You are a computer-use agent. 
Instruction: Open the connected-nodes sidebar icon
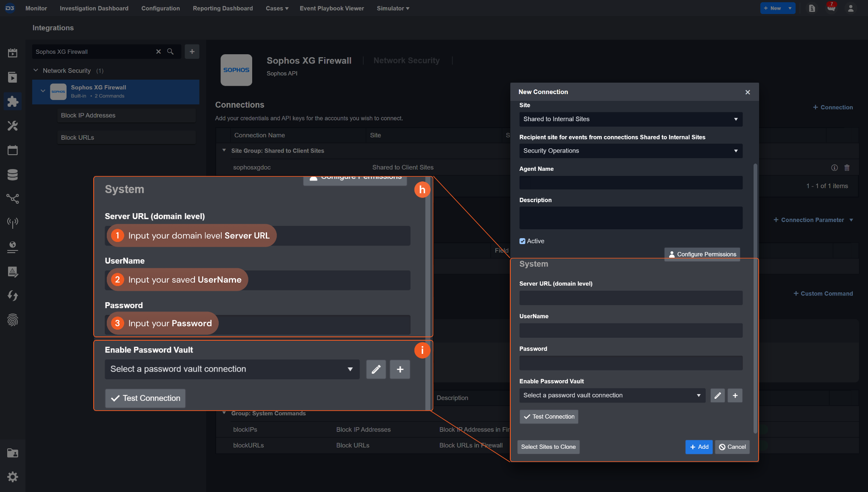13,198
